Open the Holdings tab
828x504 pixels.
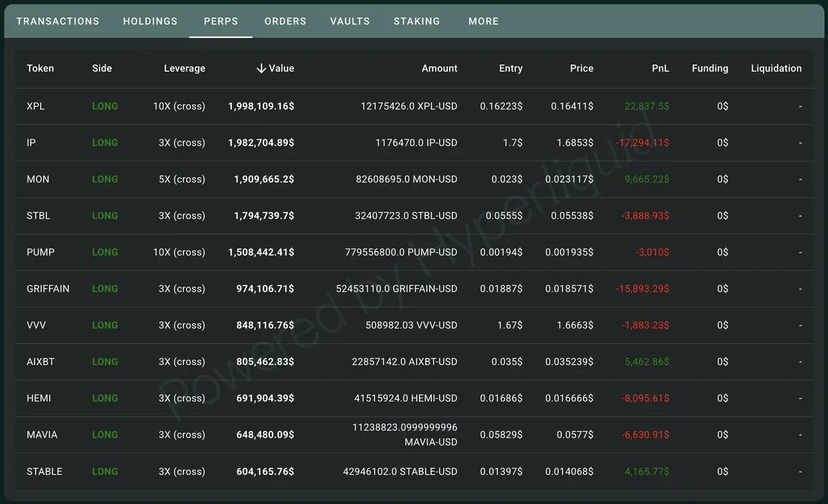(x=150, y=21)
